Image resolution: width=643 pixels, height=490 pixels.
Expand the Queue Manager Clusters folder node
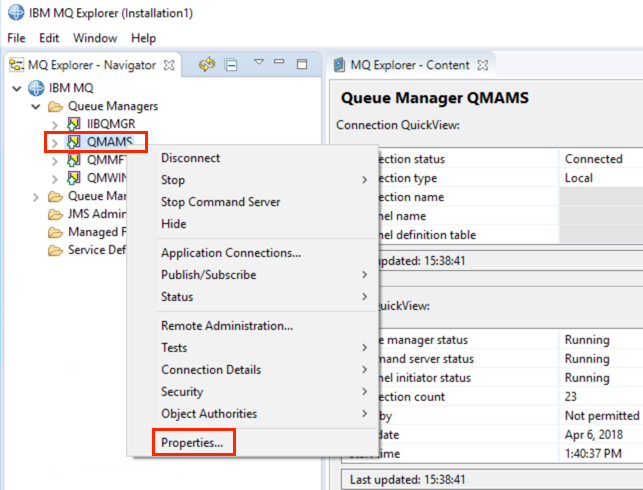tap(36, 197)
